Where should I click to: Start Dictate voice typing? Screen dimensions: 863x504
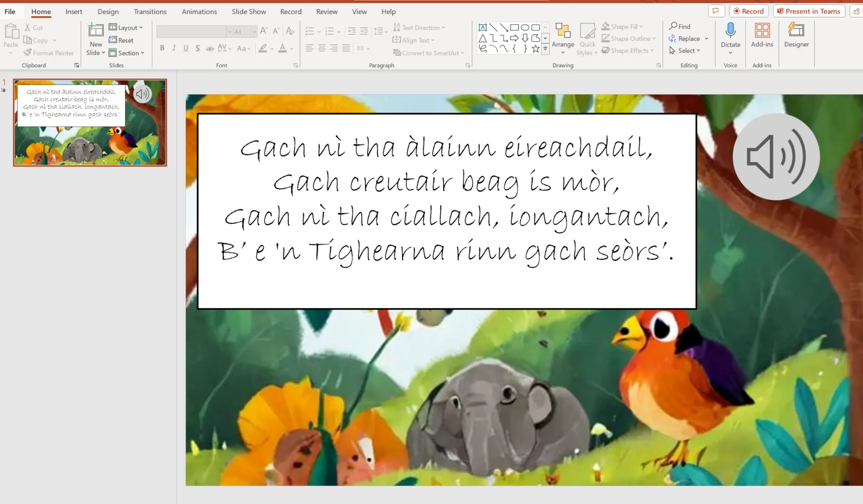point(730,36)
